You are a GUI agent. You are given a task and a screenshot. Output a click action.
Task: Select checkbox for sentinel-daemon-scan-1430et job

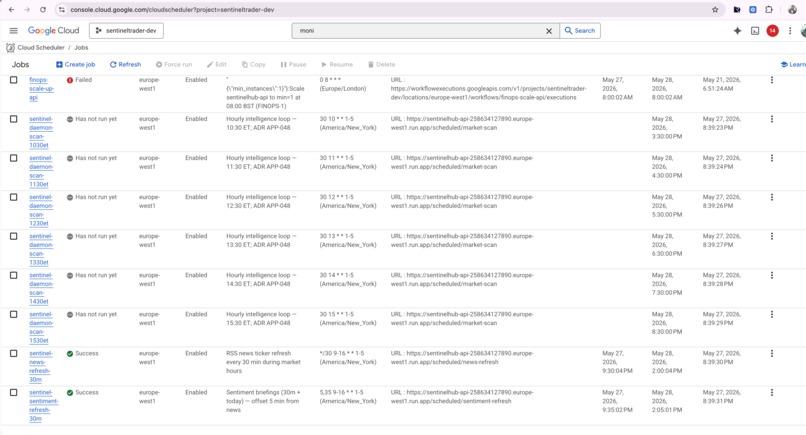[x=13, y=275]
